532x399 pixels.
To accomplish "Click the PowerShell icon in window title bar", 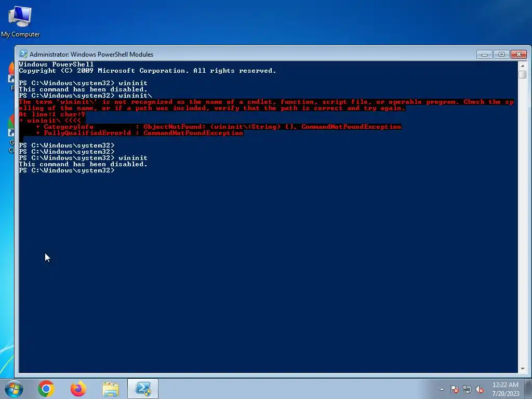I will click(x=23, y=54).
